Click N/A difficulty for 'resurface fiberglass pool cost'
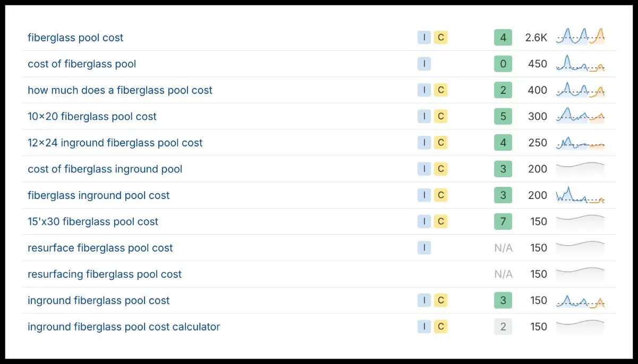 (503, 248)
